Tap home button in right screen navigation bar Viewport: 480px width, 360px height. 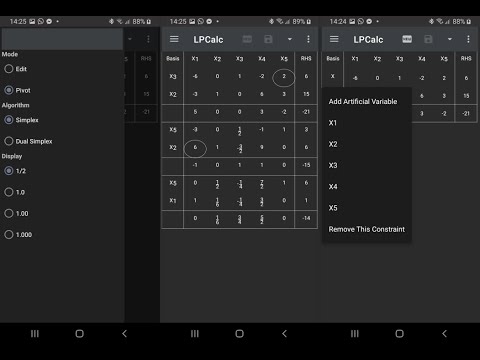[x=399, y=333]
